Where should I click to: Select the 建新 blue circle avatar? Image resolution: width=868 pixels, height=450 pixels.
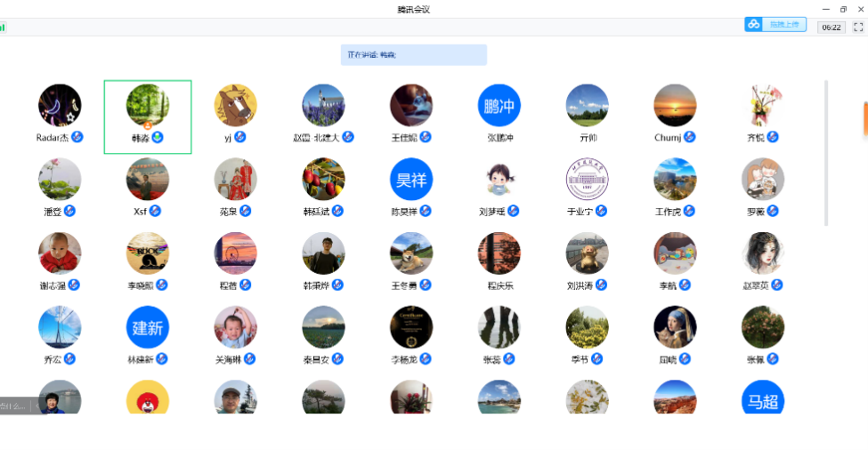coord(147,327)
